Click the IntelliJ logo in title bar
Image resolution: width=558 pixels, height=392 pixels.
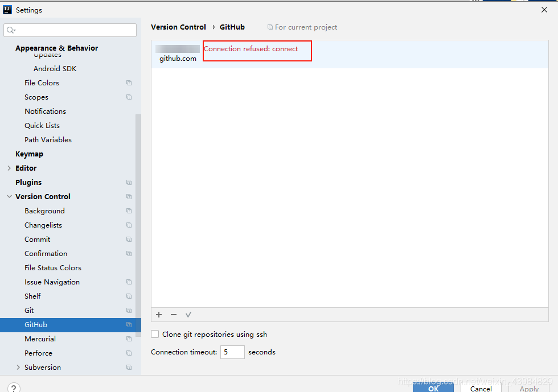pyautogui.click(x=7, y=10)
